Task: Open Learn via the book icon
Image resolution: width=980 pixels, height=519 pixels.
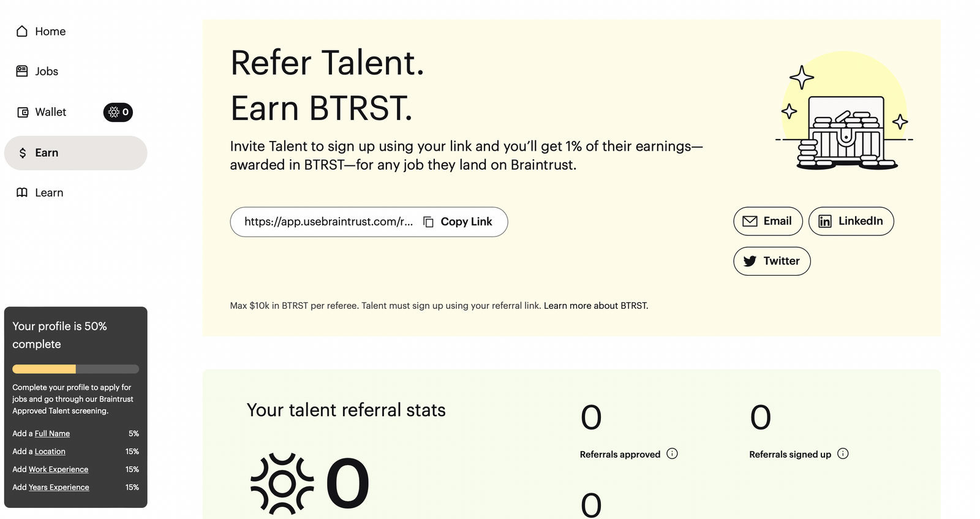Action: tap(22, 192)
